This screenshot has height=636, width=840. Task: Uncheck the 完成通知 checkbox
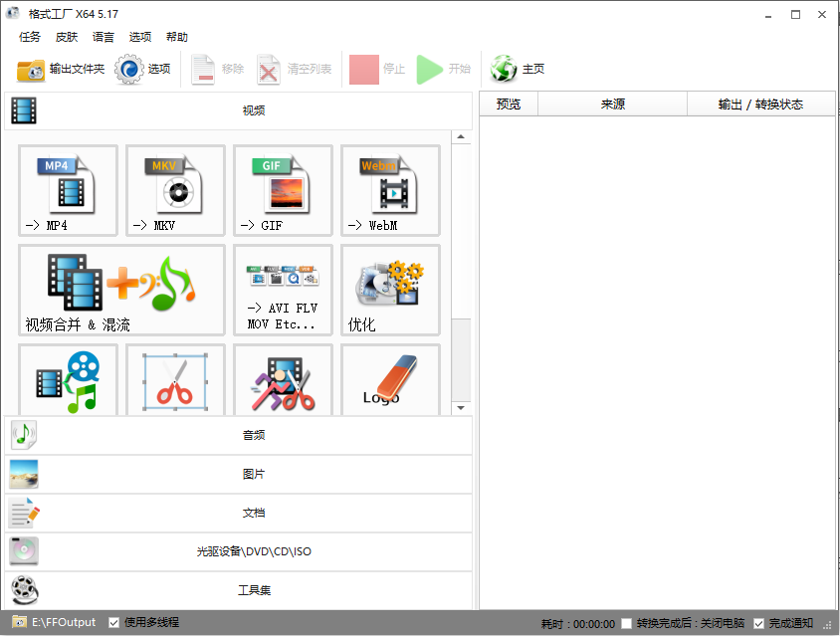[759, 624]
